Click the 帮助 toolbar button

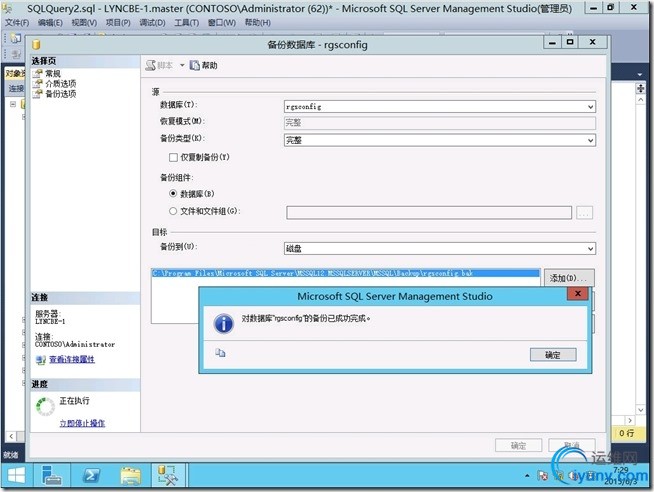204,65
